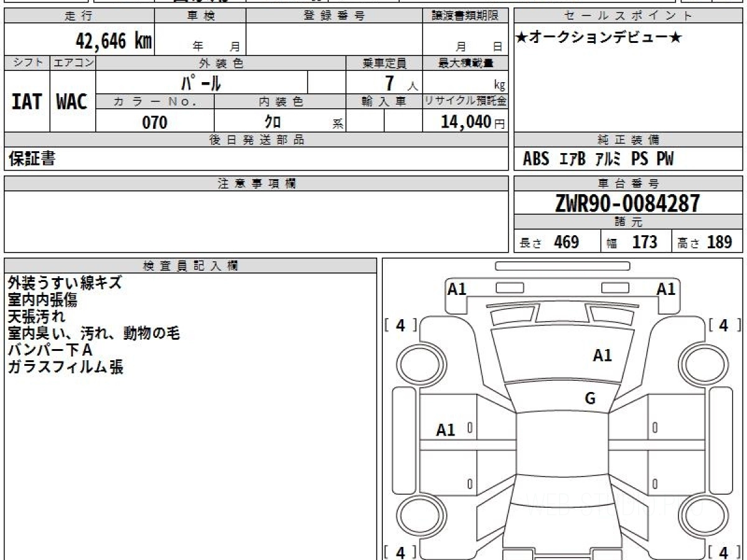Click the WAC air conditioner cell
The image size is (747, 560).
tap(72, 101)
